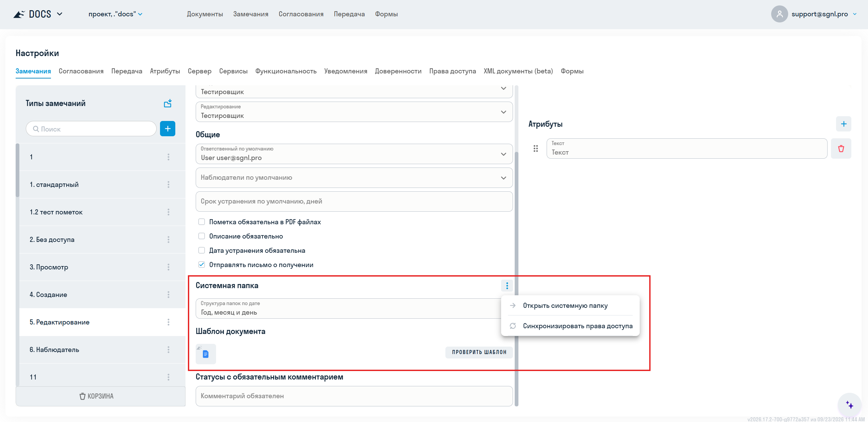Expand the Редактирование role dropdown
The width and height of the screenshot is (868, 422).
tap(354, 112)
